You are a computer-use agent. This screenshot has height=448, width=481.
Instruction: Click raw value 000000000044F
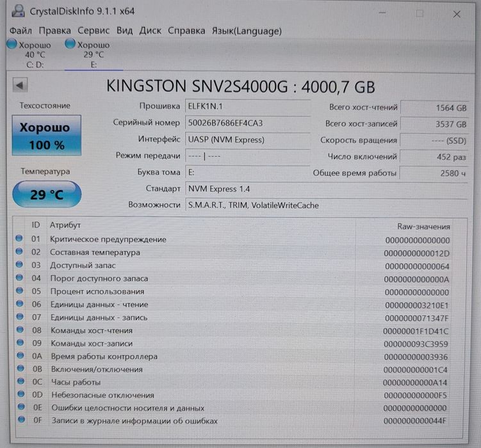[x=415, y=420]
